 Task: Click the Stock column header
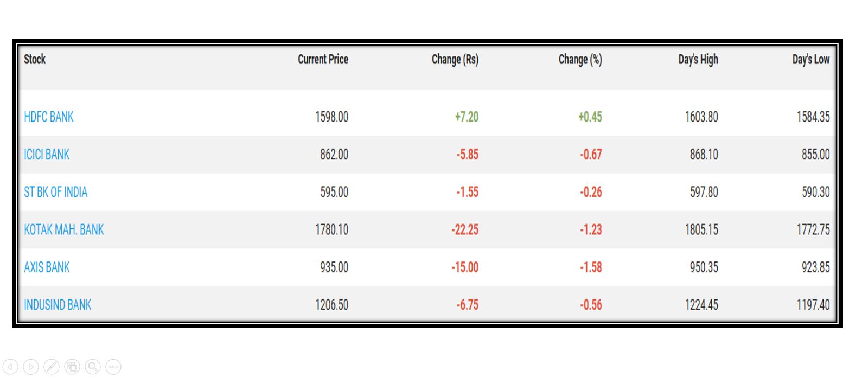(35, 59)
